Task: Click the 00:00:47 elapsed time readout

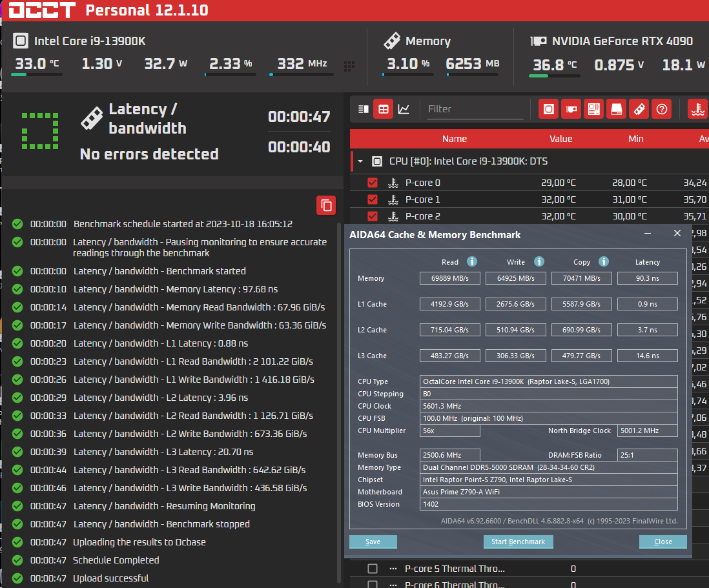Action: coord(299,117)
